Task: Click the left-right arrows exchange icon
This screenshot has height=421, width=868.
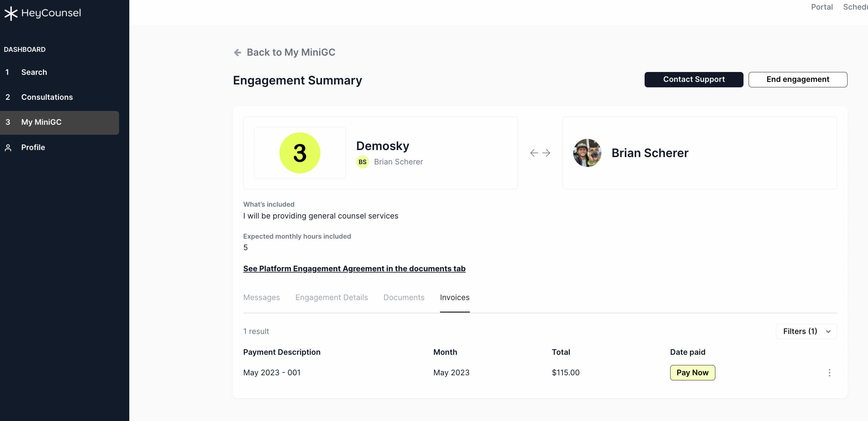Action: point(540,153)
